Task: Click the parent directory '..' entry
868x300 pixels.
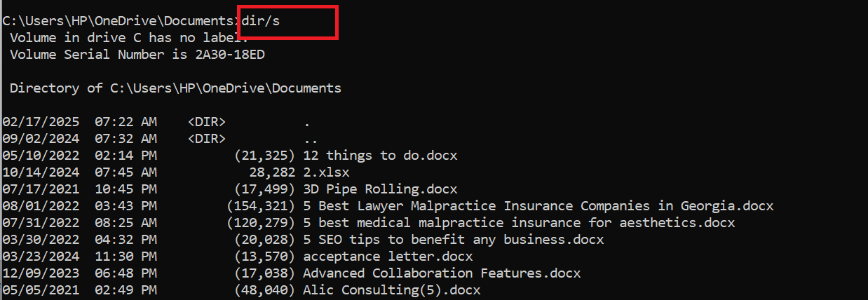Action: 310,138
